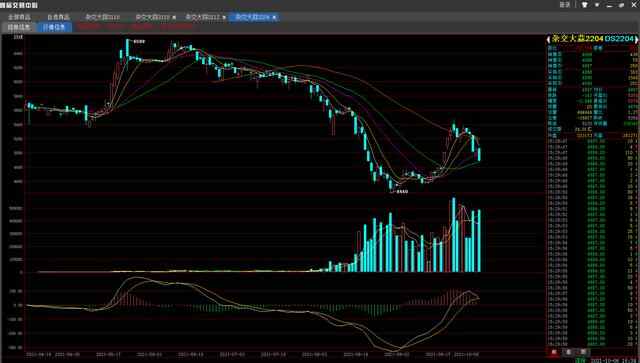Click the left arrow beside contract name 2204
Viewport: 640px width, 363px height.
point(549,39)
